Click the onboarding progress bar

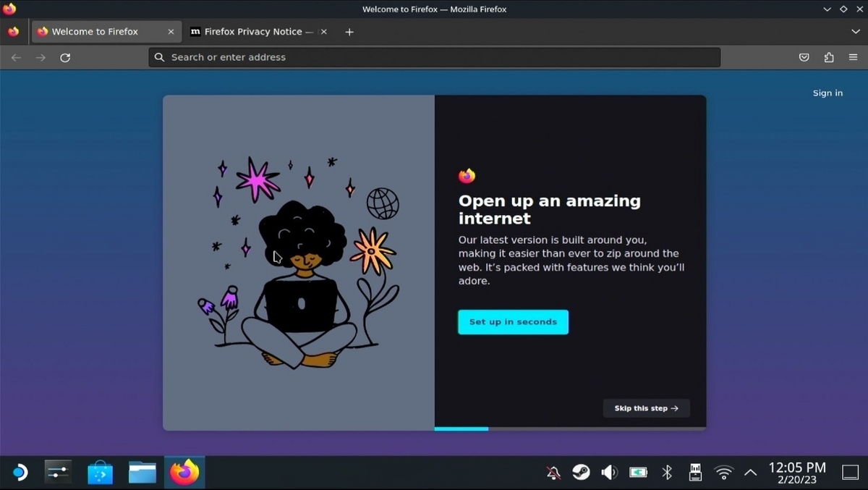570,428
